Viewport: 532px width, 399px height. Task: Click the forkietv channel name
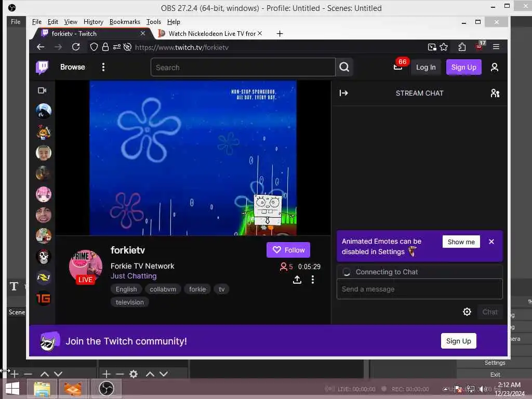tap(128, 250)
